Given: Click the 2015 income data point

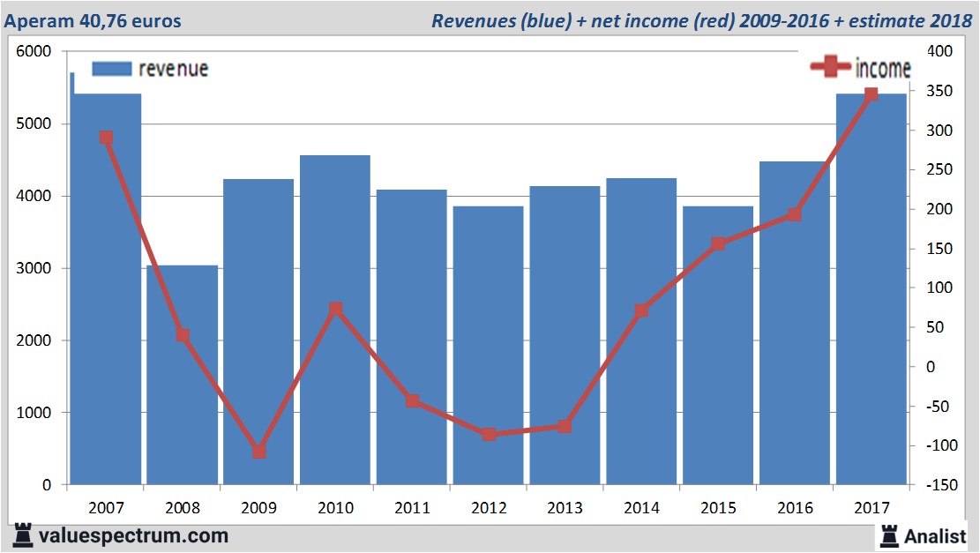Looking at the screenshot, I should click(719, 243).
